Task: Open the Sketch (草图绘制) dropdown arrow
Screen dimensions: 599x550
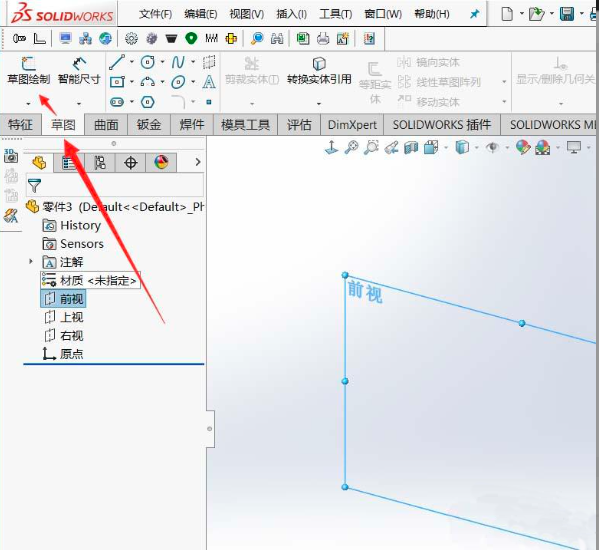Action: (x=28, y=104)
